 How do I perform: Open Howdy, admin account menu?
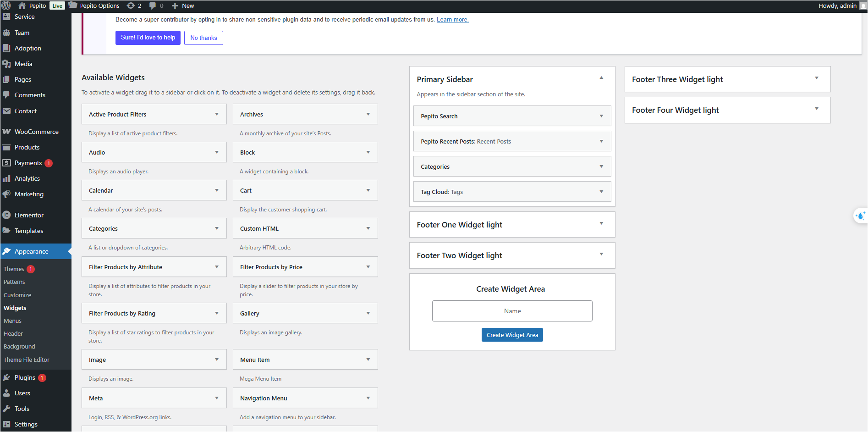(842, 6)
